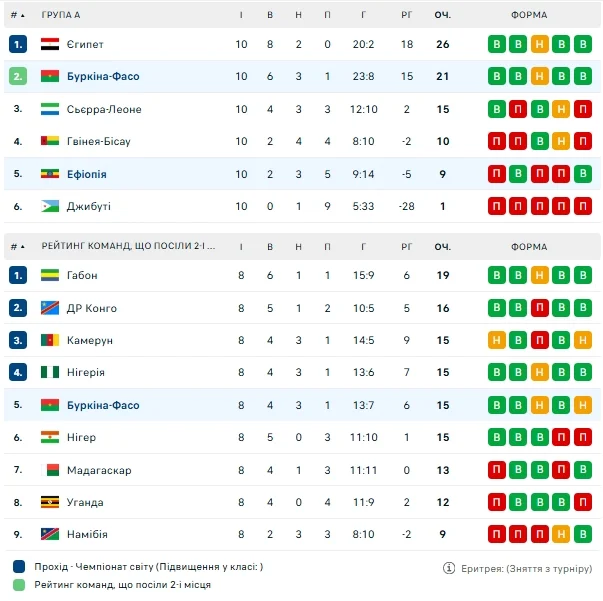Viewport: 603px width, 601px height.
Task: Click the Sierra Leone flag icon
Action: coord(50,109)
